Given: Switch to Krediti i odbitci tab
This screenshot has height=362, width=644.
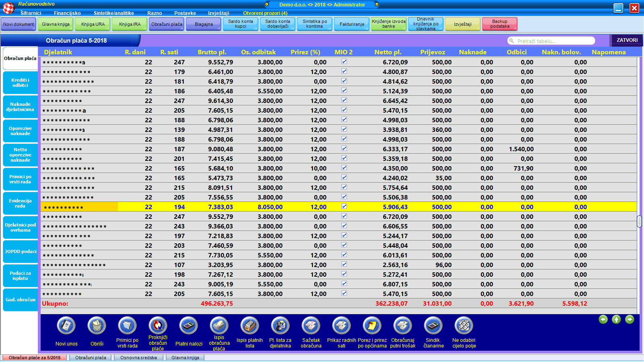Looking at the screenshot, I should coord(20,83).
